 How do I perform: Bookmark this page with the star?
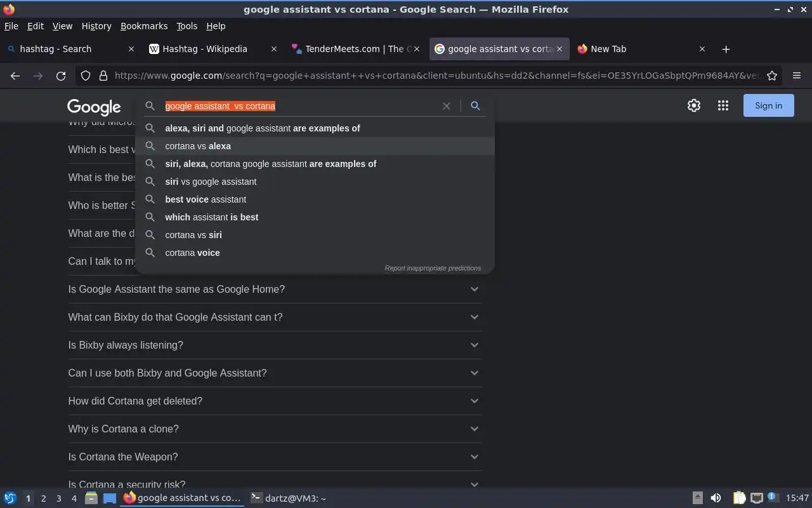point(772,76)
